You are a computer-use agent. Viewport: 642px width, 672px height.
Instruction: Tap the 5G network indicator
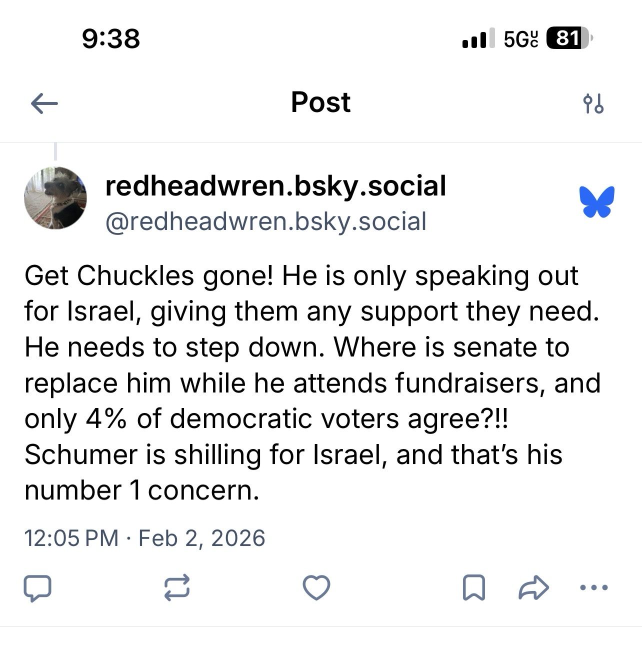point(520,38)
